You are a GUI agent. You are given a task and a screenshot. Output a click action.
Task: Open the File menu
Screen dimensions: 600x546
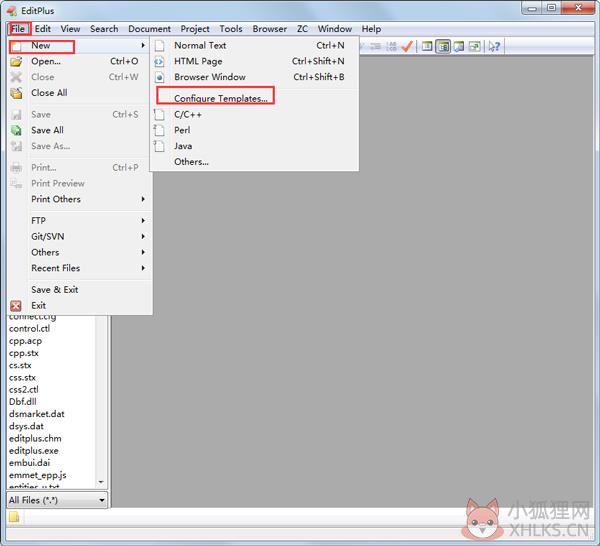18,29
